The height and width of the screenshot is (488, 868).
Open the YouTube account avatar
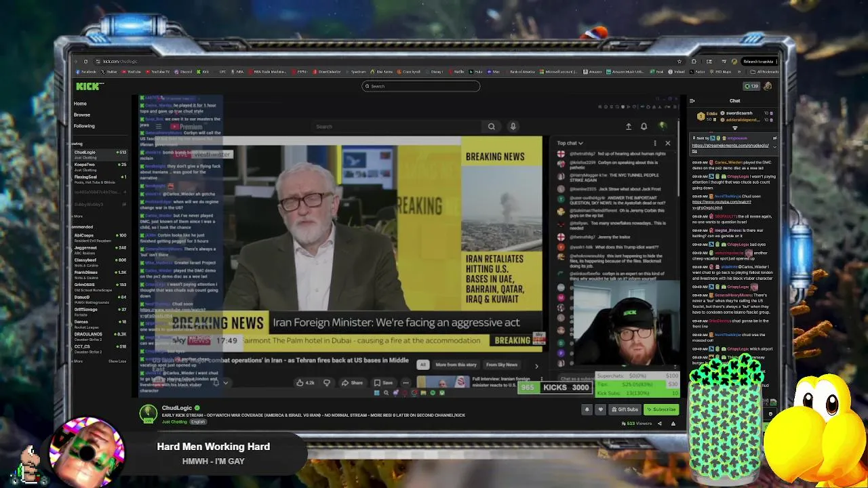(663, 126)
